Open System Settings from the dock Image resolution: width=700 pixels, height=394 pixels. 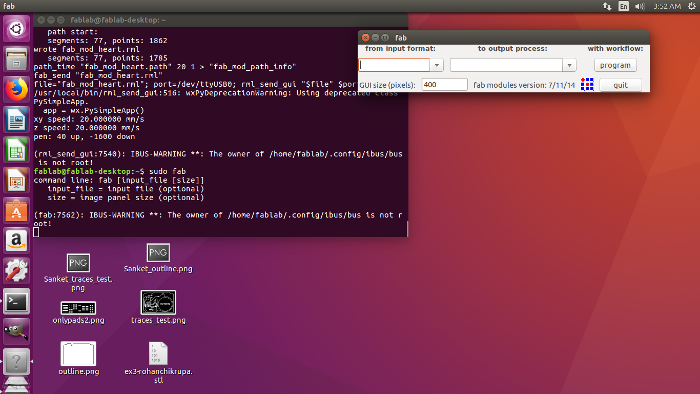tap(17, 271)
